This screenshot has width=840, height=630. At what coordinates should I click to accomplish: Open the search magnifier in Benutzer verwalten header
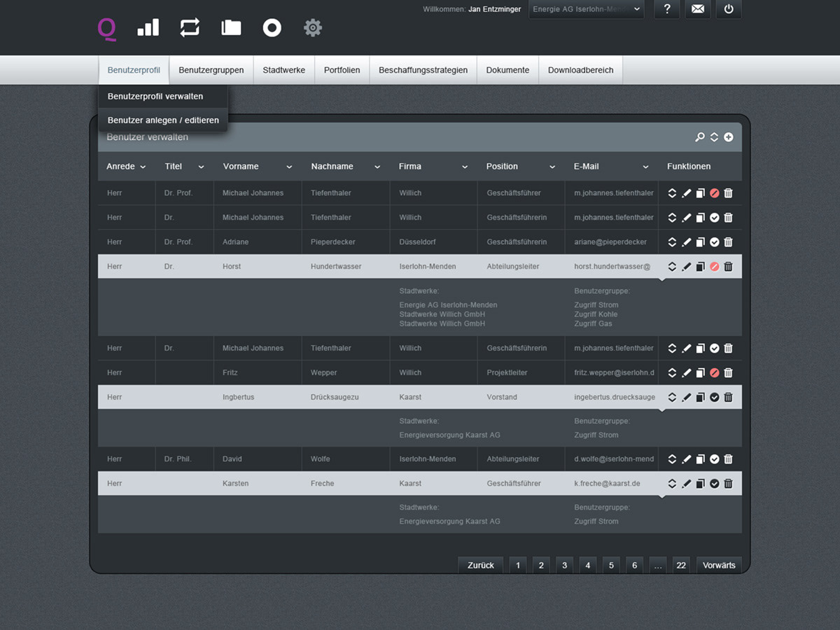(x=699, y=137)
